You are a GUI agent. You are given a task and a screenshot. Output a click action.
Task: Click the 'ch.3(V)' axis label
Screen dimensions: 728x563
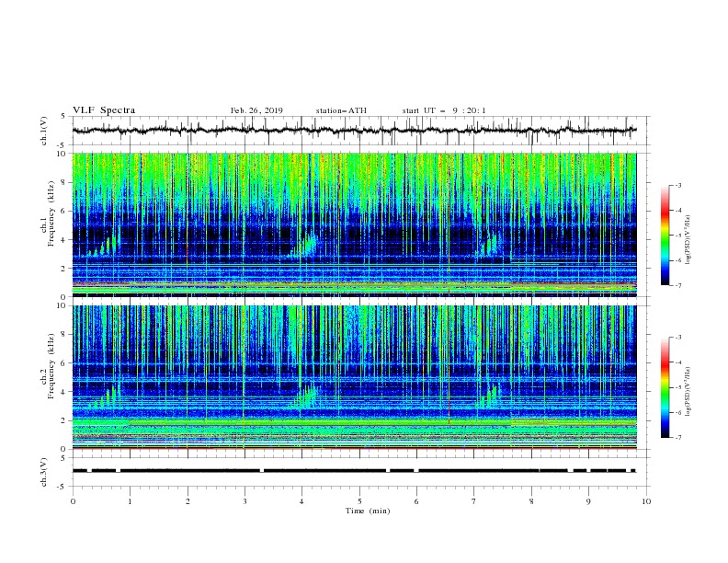point(44,473)
